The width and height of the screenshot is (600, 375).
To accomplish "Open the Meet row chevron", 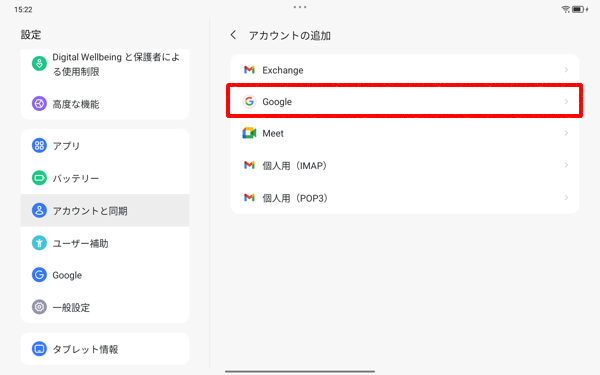I will click(x=566, y=133).
